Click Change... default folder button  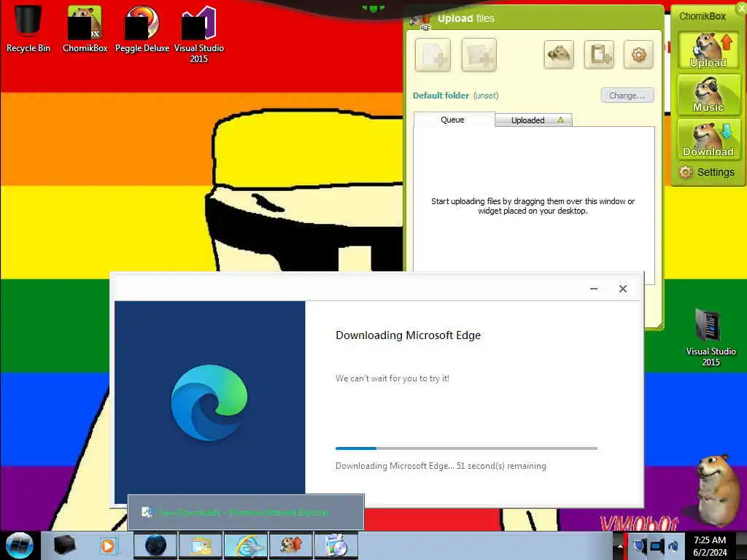pos(627,96)
